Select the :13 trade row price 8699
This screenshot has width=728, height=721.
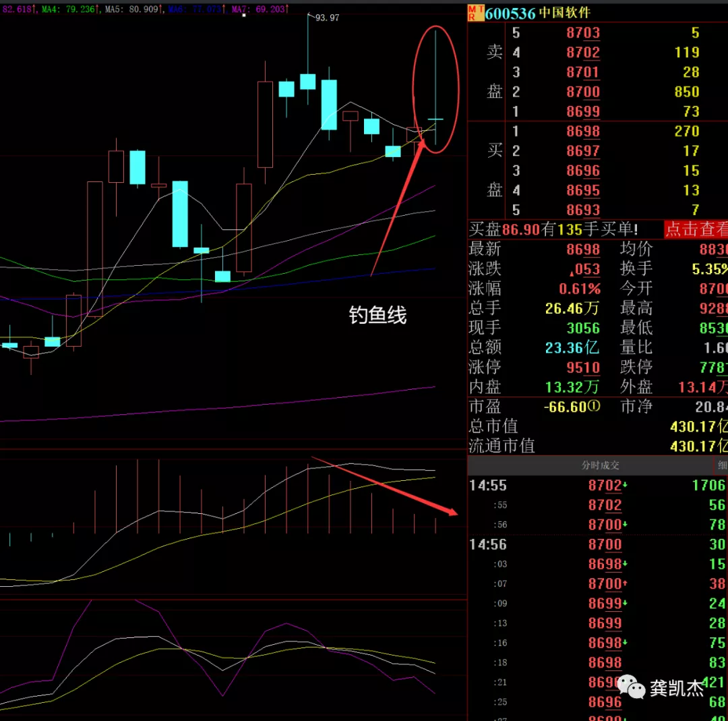605,623
